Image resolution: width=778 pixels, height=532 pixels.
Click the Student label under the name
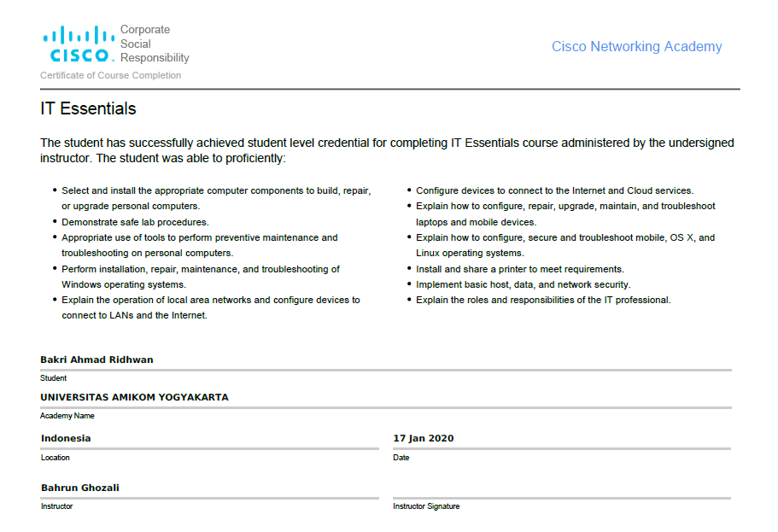53,377
